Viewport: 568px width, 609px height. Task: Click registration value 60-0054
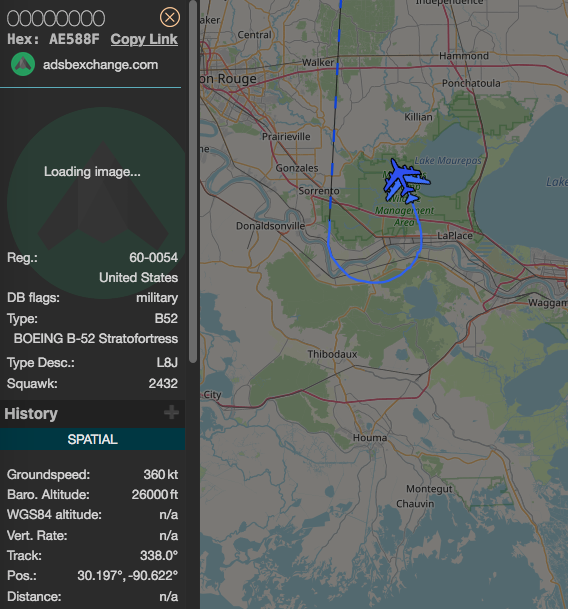tap(153, 258)
